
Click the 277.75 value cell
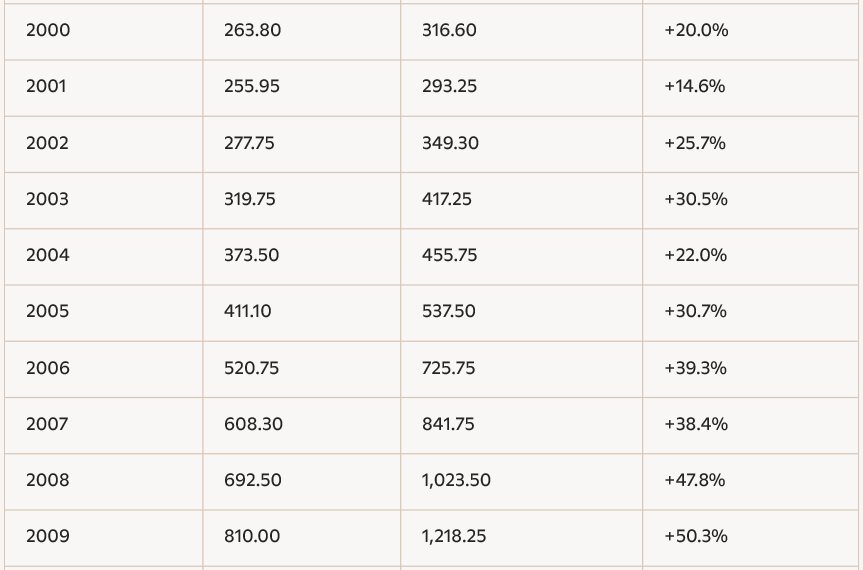coord(249,143)
